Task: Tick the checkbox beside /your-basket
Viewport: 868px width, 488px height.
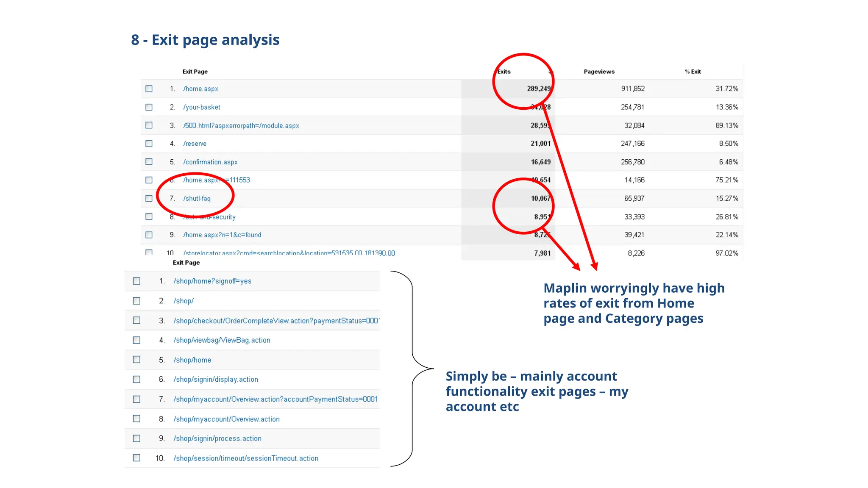Action: click(149, 107)
